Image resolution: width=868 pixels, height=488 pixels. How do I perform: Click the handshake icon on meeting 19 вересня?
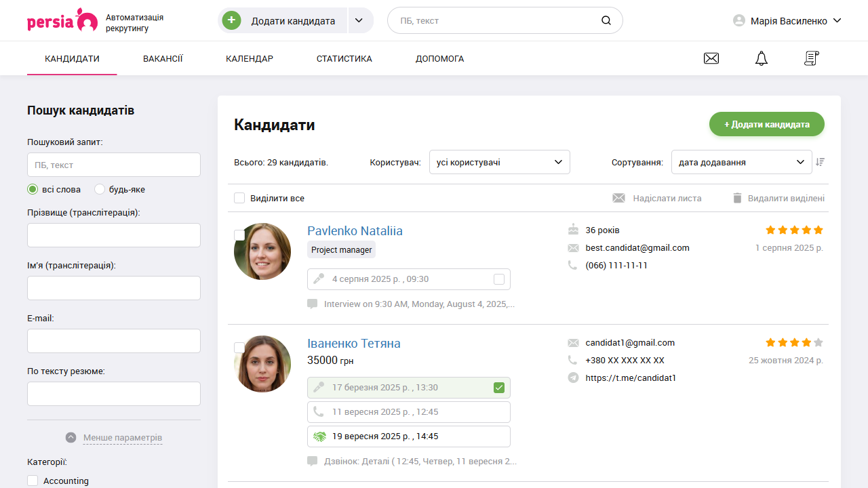(x=319, y=436)
